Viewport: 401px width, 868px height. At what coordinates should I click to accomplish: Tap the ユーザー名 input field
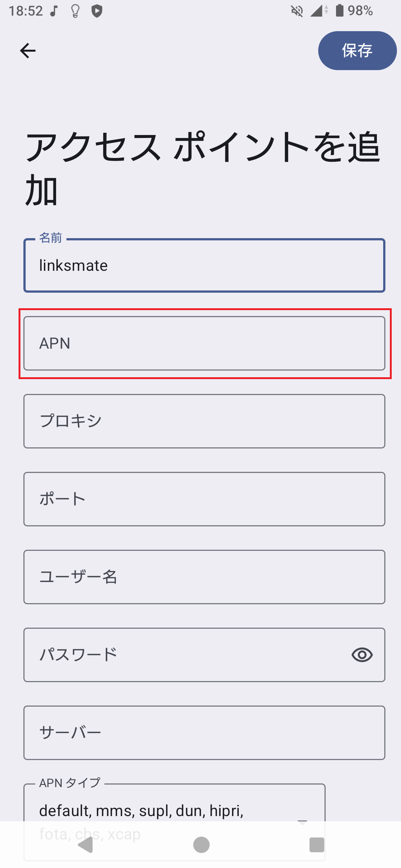coord(203,577)
